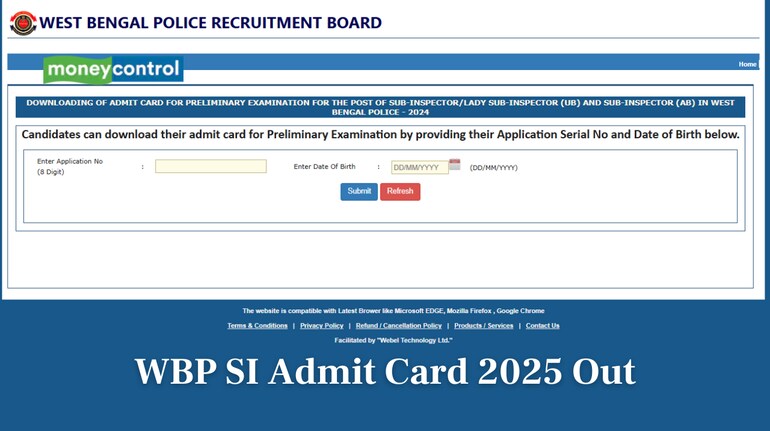Click the 'WBP SI Admit Card 2025 Out' caption
This screenshot has height=431, width=770.
385,372
